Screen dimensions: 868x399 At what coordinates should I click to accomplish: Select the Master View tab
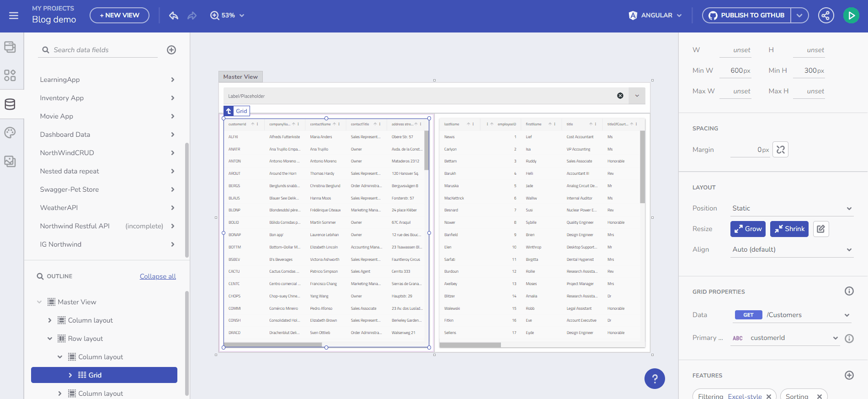pos(240,77)
